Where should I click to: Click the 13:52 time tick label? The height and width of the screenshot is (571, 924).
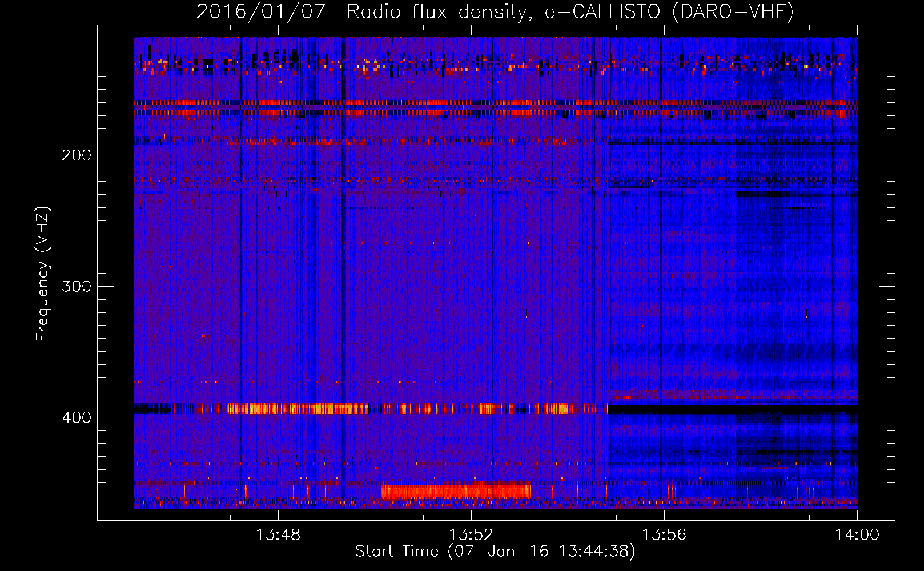click(x=471, y=535)
